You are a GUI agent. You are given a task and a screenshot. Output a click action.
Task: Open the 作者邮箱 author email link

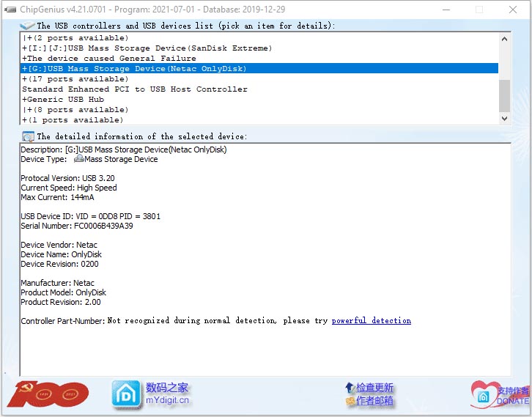tap(374, 401)
